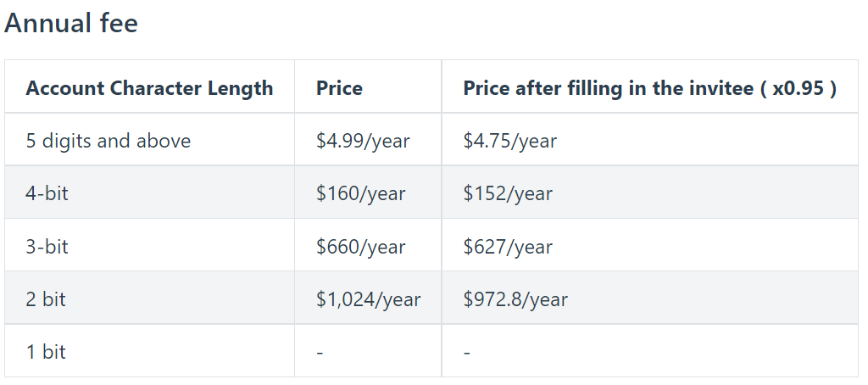This screenshot has width=868, height=385.
Task: Click the "Price" column header
Action: tap(339, 88)
